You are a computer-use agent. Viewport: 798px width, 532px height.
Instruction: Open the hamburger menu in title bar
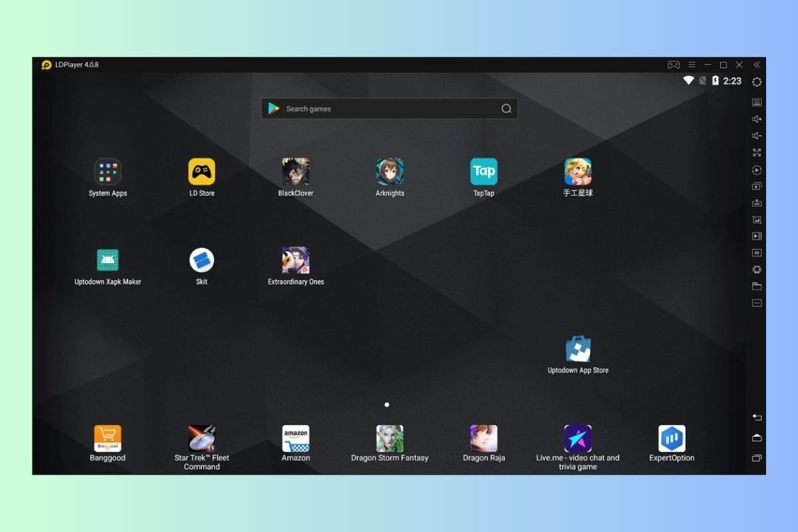coord(692,65)
